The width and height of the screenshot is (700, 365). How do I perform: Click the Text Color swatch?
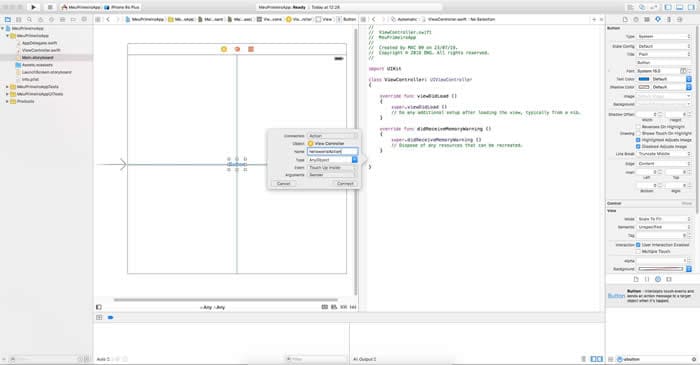(x=644, y=79)
